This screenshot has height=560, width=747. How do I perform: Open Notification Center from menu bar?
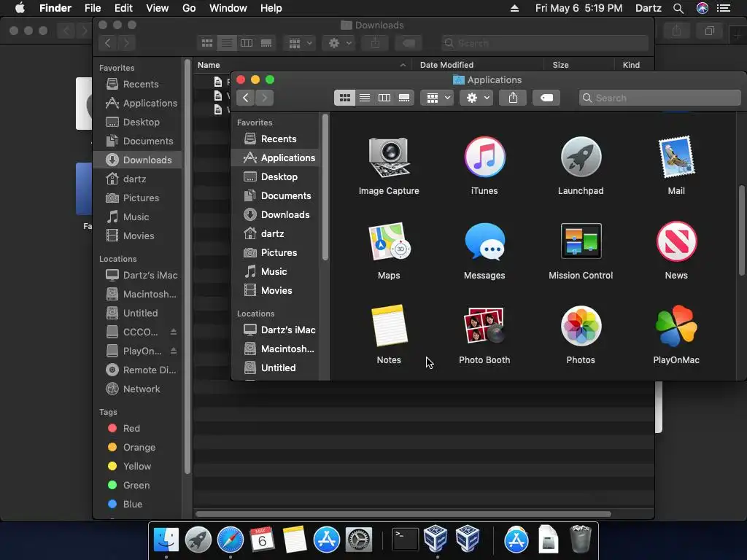tap(724, 8)
